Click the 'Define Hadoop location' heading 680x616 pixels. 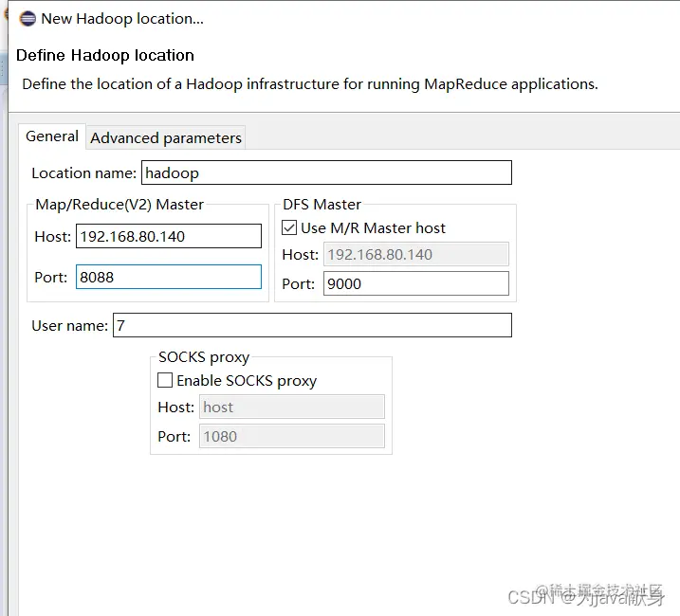click(x=105, y=56)
